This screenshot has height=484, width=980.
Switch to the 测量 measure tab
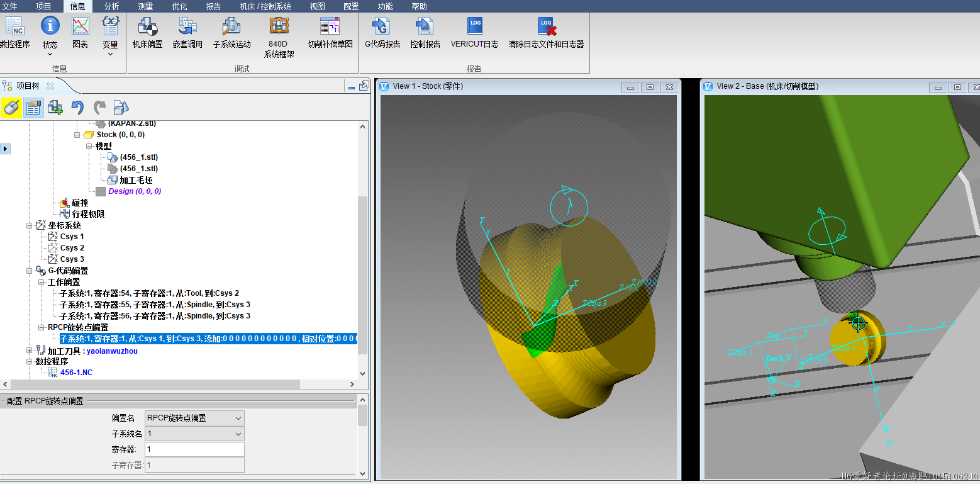click(145, 6)
